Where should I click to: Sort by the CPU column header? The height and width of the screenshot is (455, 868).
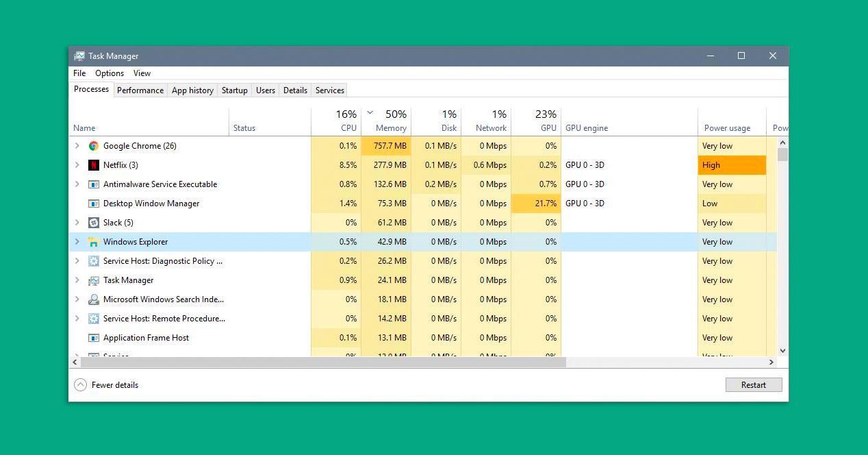pos(336,121)
